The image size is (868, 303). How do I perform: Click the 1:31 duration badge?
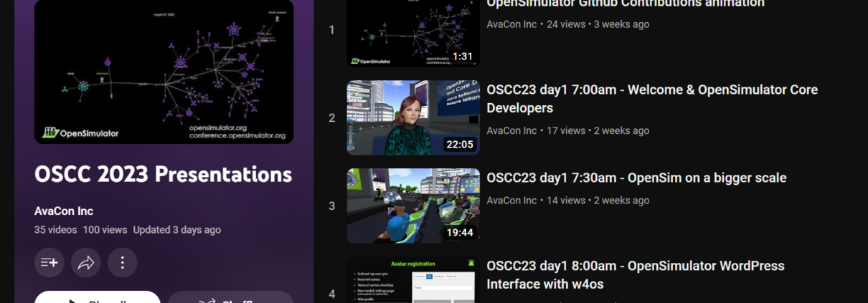click(462, 57)
